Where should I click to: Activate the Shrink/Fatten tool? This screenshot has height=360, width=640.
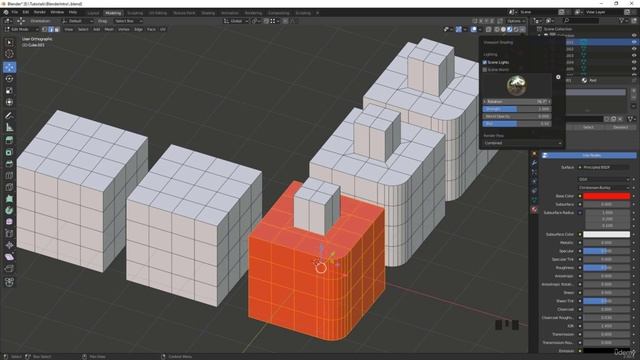[x=9, y=245]
